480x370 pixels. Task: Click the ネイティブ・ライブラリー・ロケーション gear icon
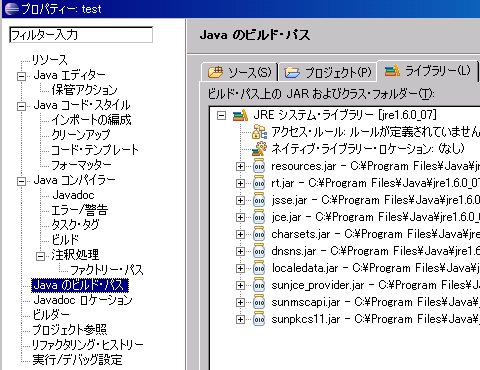pos(259,149)
